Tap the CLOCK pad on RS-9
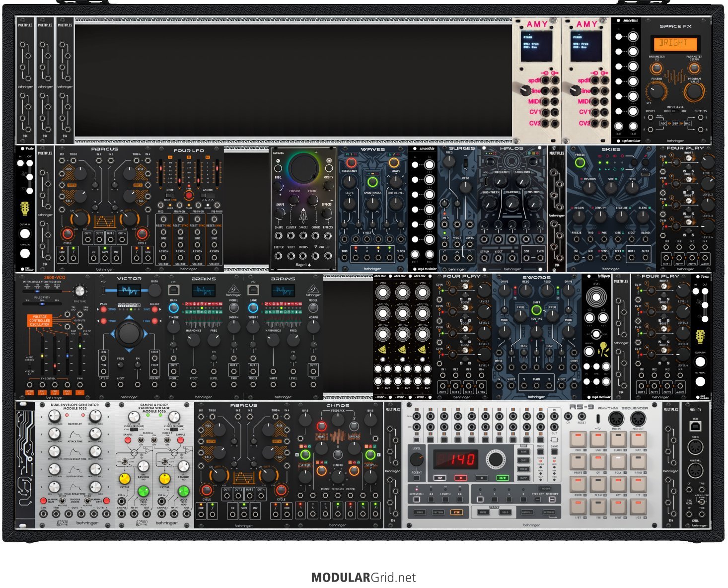The height and width of the screenshot is (588, 728). (618, 440)
